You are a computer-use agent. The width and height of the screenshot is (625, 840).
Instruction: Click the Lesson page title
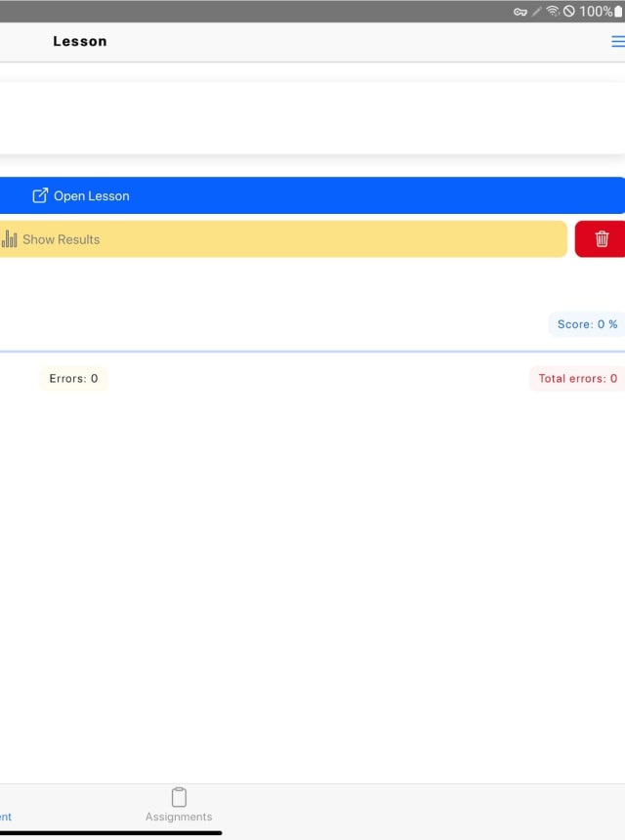(80, 41)
